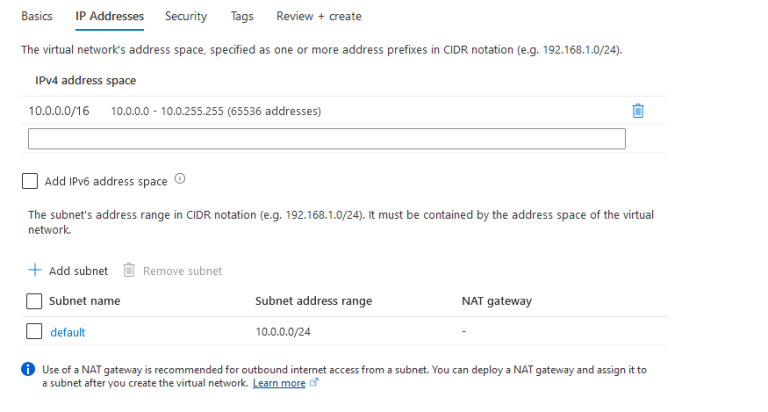The image size is (768, 412).
Task: Switch to Review + create tab
Action: point(319,16)
